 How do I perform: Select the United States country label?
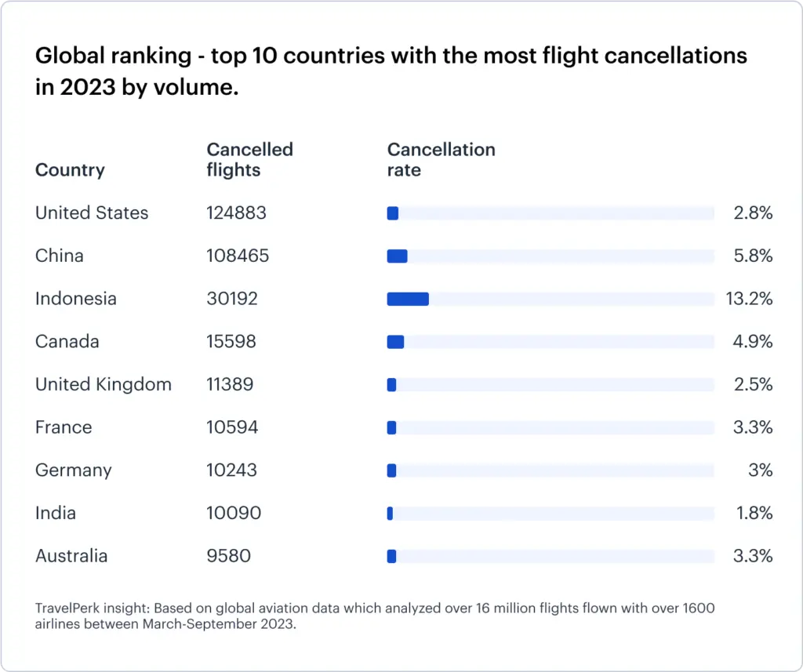click(x=92, y=213)
